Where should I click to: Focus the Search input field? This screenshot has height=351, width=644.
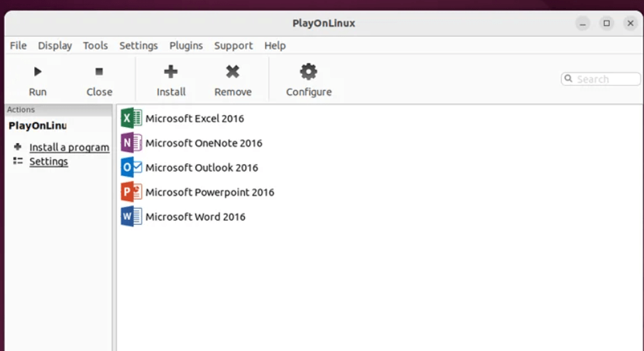click(x=601, y=79)
